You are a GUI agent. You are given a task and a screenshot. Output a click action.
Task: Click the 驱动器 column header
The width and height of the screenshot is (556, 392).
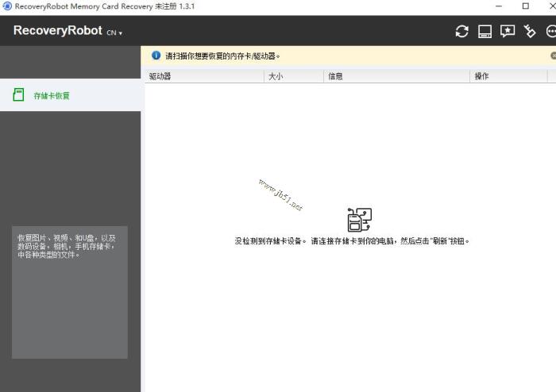(x=205, y=76)
